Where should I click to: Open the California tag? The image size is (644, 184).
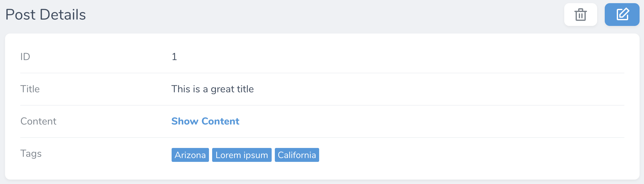297,155
